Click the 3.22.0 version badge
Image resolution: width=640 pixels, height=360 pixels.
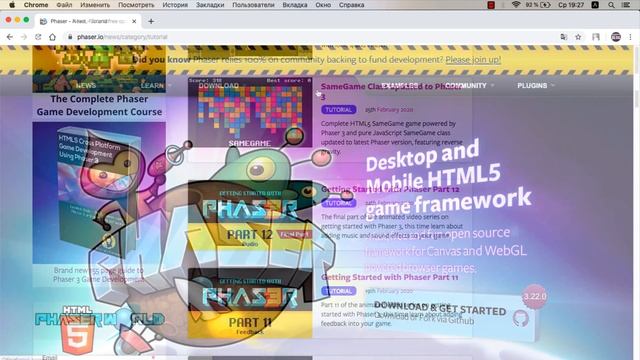tap(535, 296)
